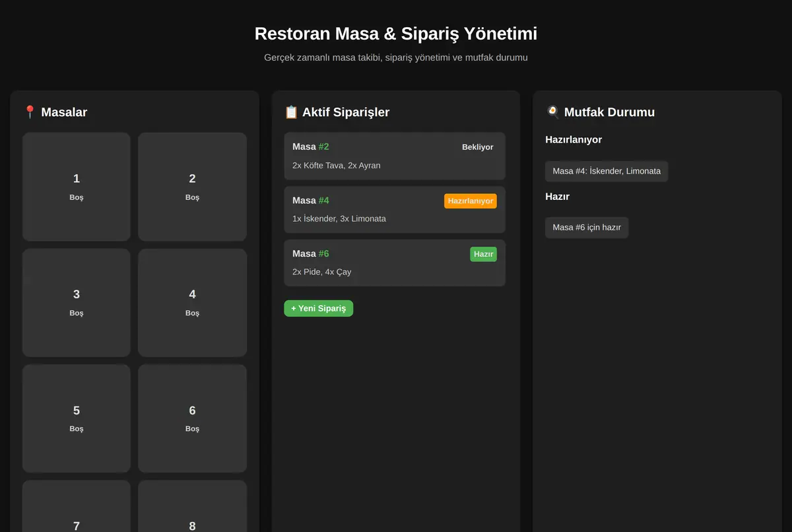
Task: Click the frying pan icon beside Mutfak Durumu
Action: point(553,112)
